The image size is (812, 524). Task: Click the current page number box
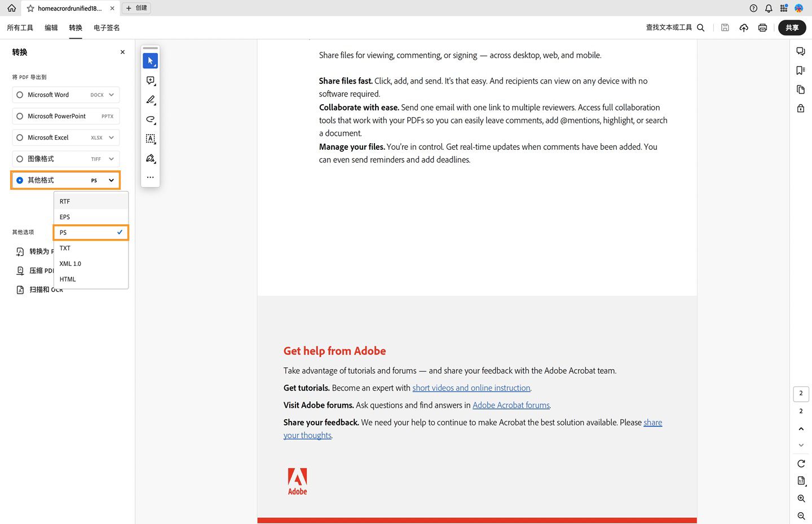(x=801, y=393)
